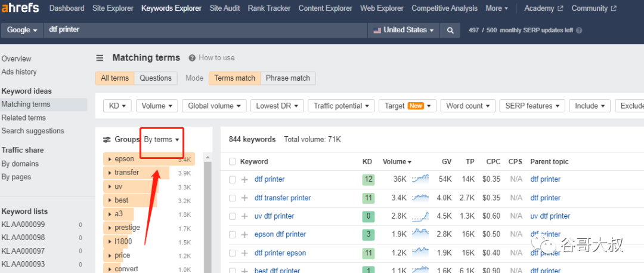Go to Dashboard in top navigation

tap(67, 8)
